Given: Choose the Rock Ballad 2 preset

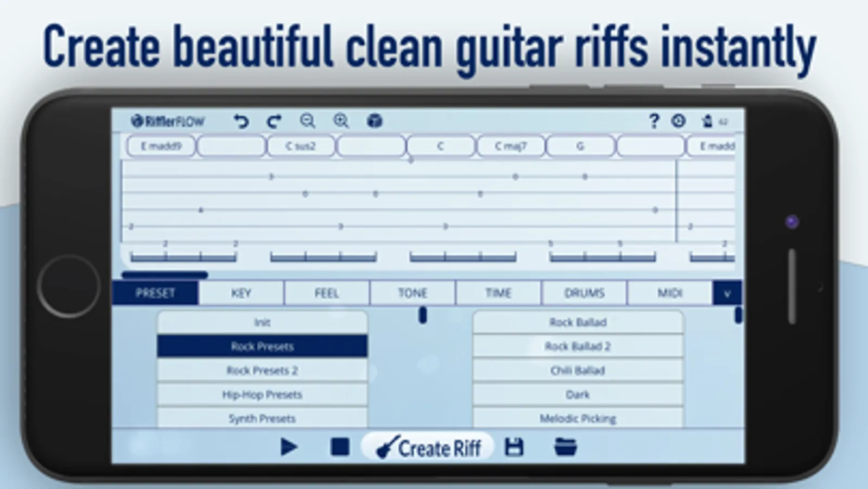Looking at the screenshot, I should (578, 346).
